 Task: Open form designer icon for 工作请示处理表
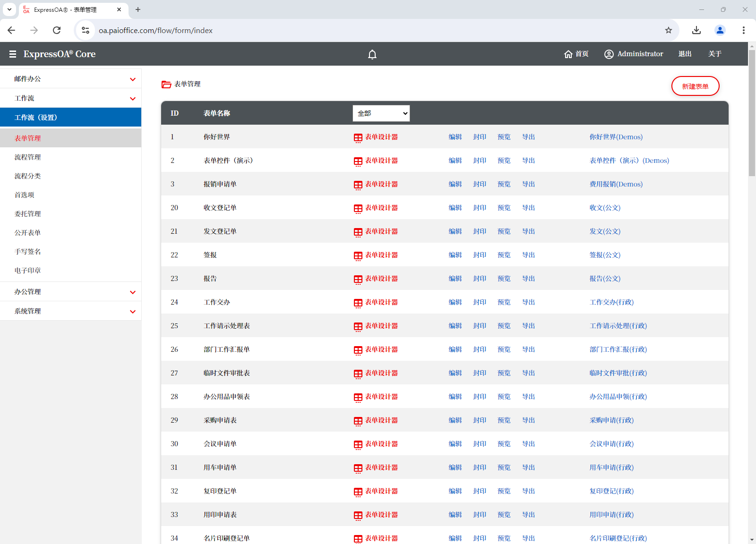(x=358, y=327)
